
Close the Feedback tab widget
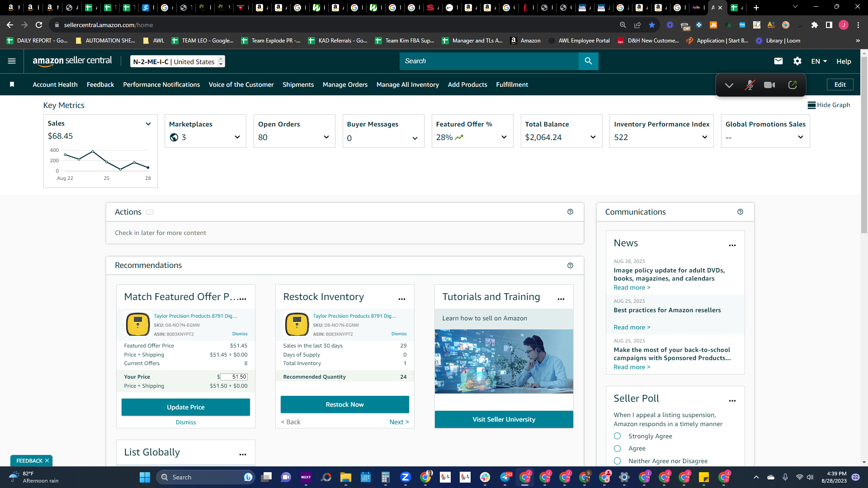[47, 460]
